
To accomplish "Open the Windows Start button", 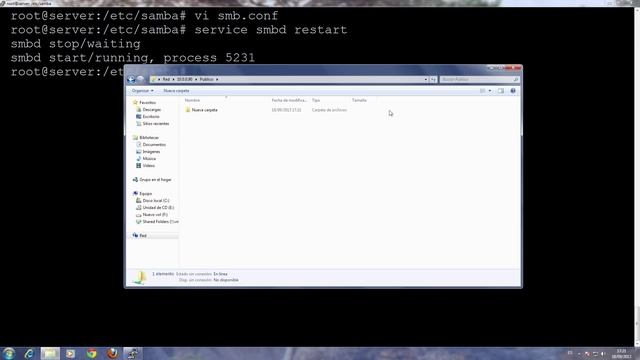I will click(x=9, y=353).
